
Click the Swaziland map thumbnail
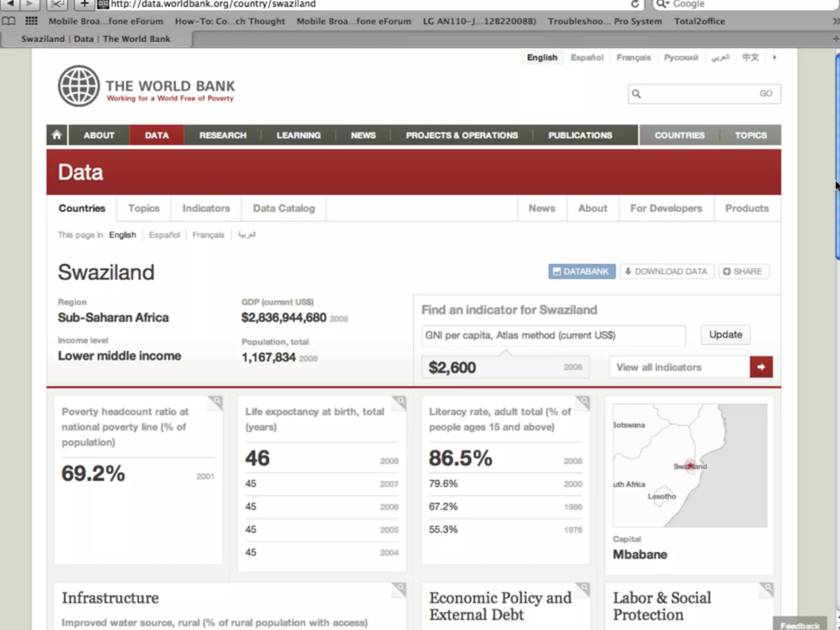689,465
